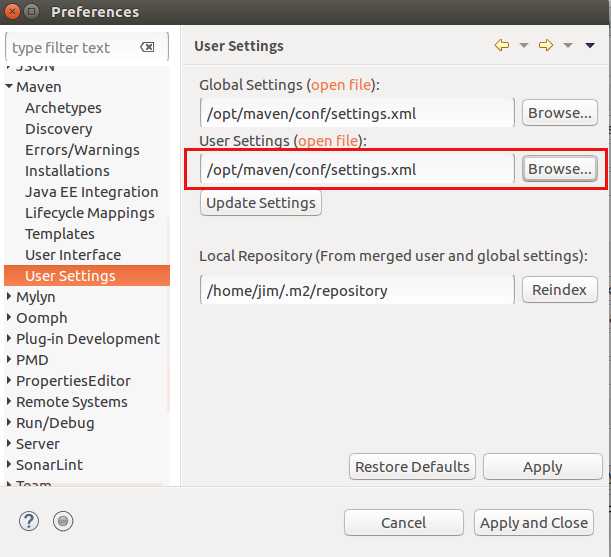611x557 pixels.
Task: Click the Update Settings button
Action: click(261, 203)
